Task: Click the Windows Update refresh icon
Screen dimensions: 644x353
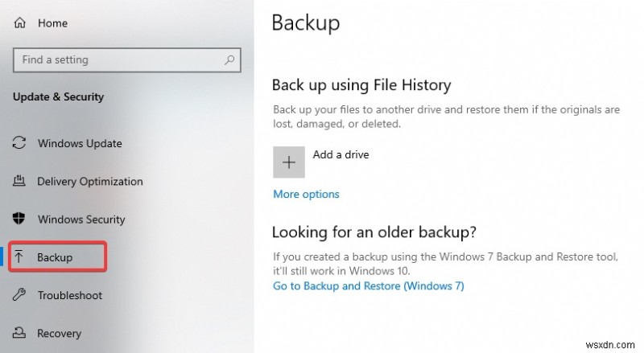Action: 20,144
